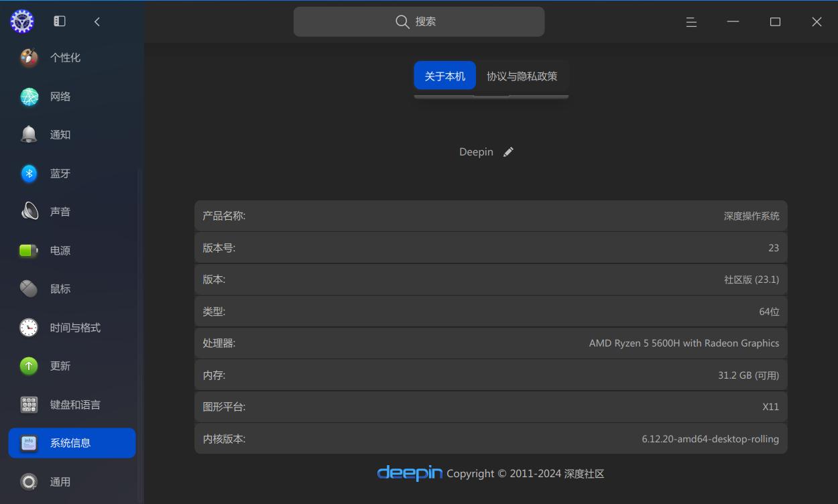The image size is (838, 504).
Task: Open the Power (电源) battery icon
Action: pyautogui.click(x=29, y=251)
